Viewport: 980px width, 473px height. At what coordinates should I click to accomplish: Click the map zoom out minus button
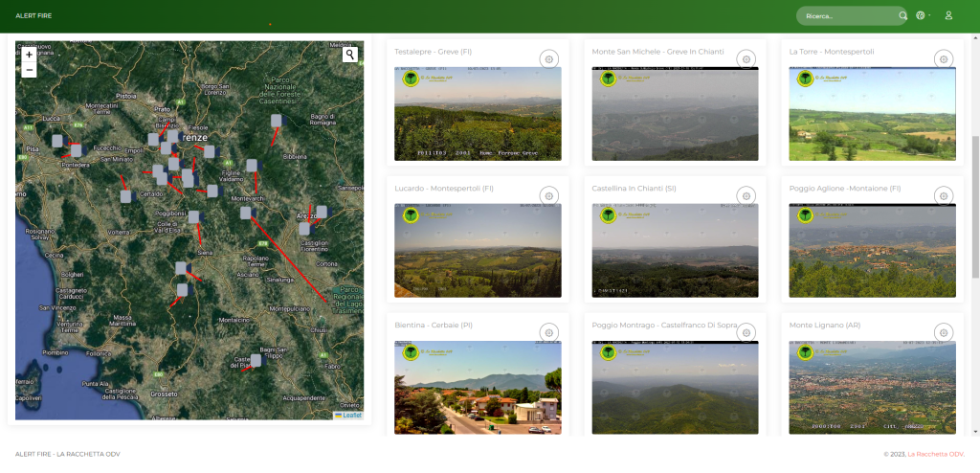tap(29, 70)
